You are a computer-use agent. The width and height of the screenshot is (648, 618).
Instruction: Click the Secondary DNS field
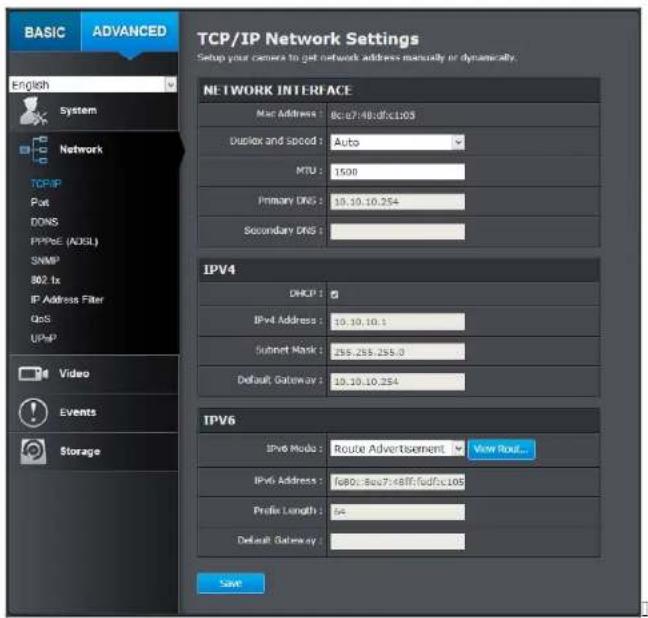coord(397,231)
